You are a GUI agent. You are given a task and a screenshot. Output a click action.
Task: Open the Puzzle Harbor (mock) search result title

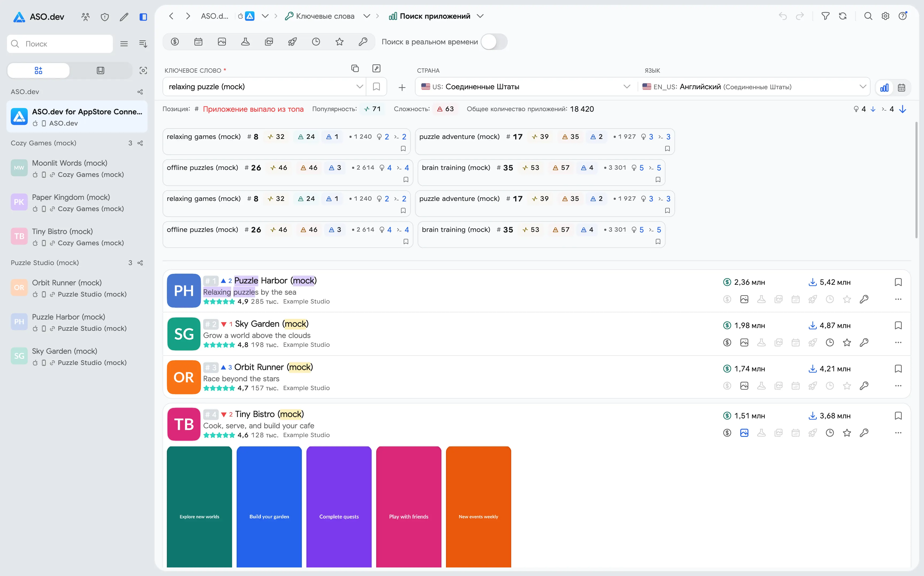tap(275, 281)
